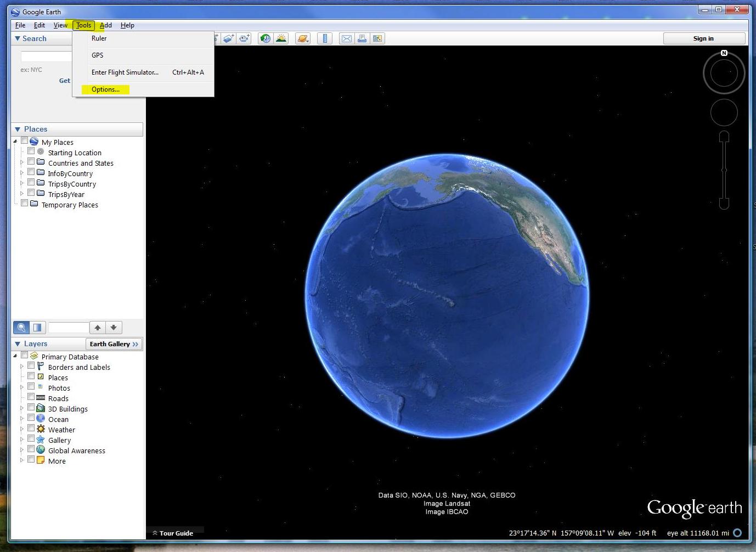Check the Weather layer checkbox
This screenshot has height=552, width=756.
tap(31, 428)
